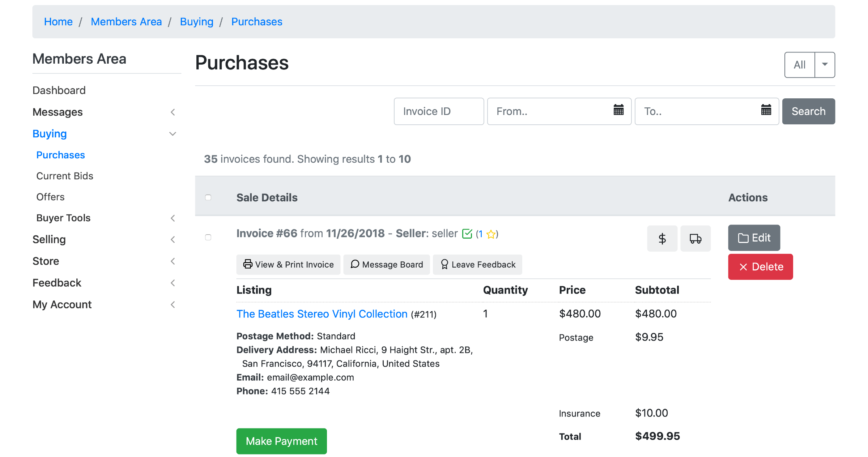Go to Current Bids in the sidebar

point(65,176)
